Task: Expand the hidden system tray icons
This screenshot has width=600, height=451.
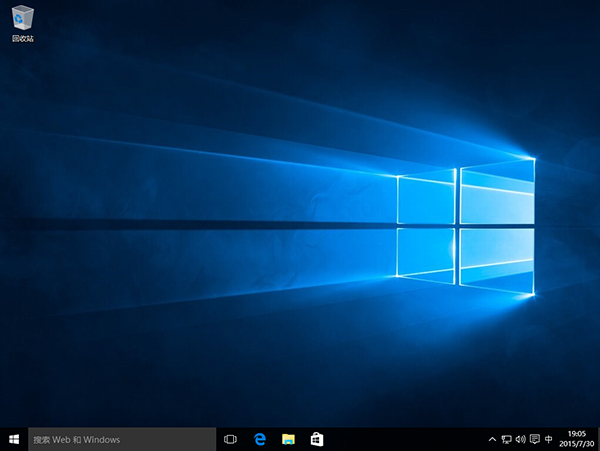Action: pos(492,439)
